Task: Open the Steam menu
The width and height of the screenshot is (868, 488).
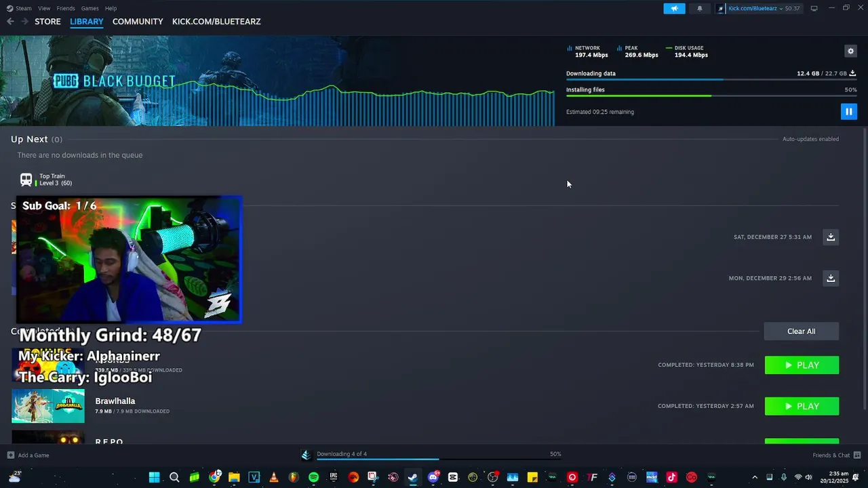Action: pos(19,8)
